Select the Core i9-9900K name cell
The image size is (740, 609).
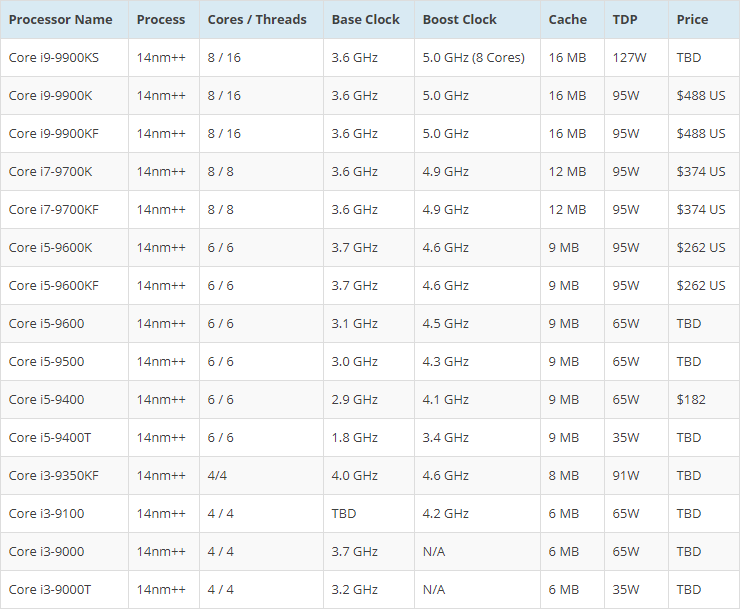[x=64, y=95]
